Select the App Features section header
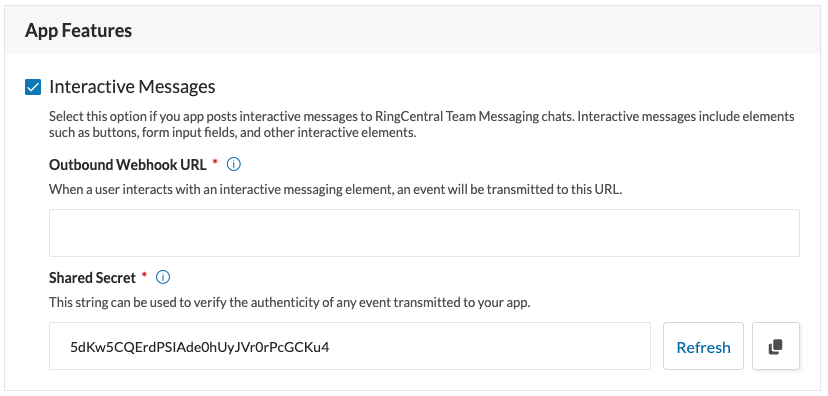Screen dimensions: 828x396 [78, 31]
